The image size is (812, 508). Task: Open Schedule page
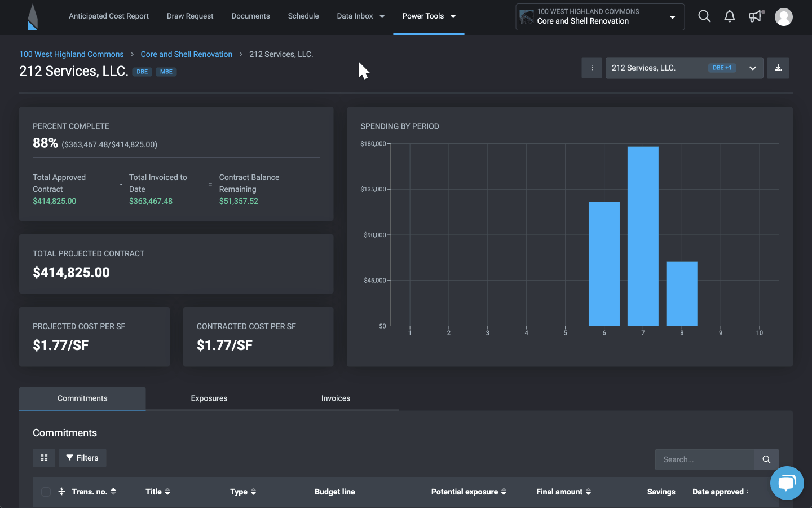pos(303,16)
